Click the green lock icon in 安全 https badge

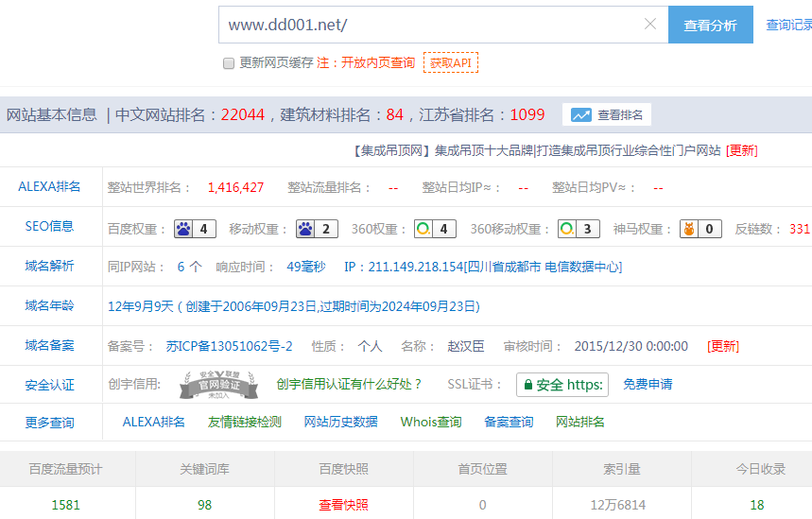tap(528, 385)
